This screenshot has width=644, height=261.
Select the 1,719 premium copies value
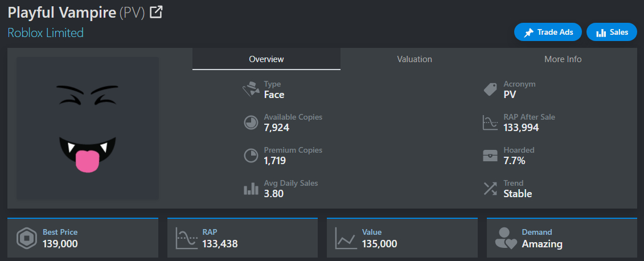pyautogui.click(x=275, y=161)
